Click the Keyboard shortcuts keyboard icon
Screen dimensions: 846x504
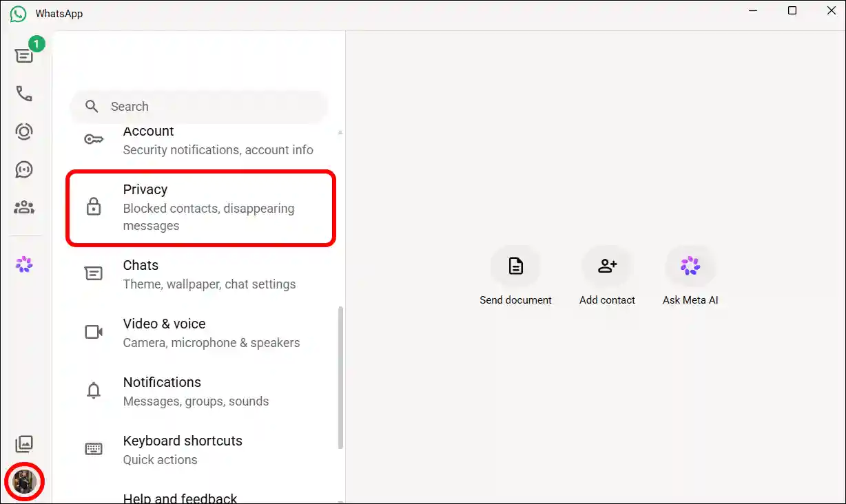94,449
